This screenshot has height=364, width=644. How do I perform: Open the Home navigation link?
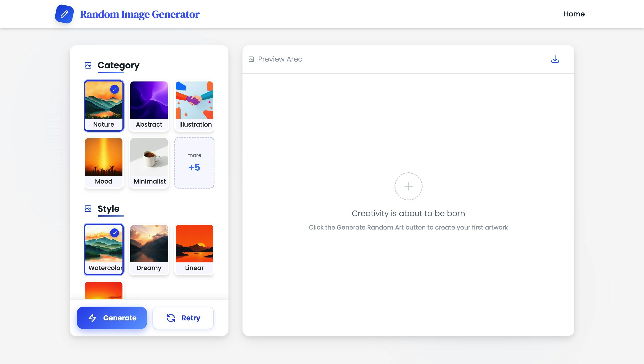coord(574,14)
